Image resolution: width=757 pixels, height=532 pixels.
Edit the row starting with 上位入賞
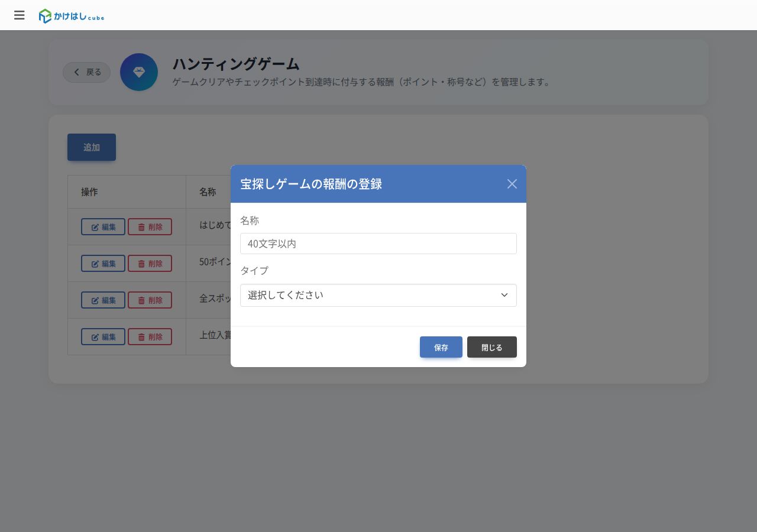click(103, 337)
